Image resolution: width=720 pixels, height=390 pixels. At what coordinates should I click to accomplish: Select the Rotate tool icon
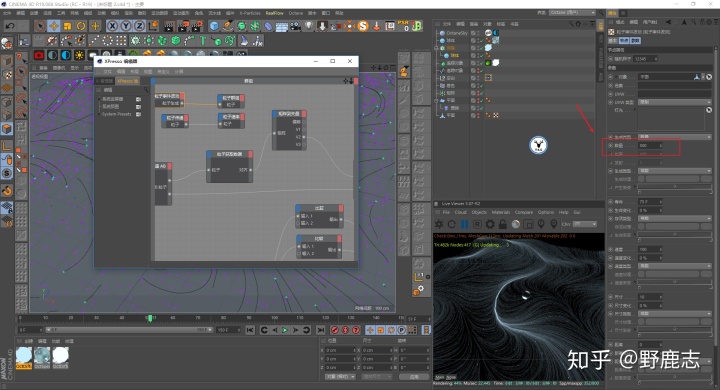(x=81, y=26)
